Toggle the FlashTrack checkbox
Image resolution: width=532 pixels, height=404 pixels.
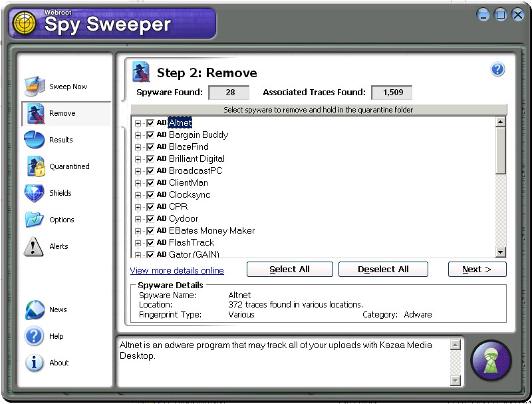click(x=150, y=243)
